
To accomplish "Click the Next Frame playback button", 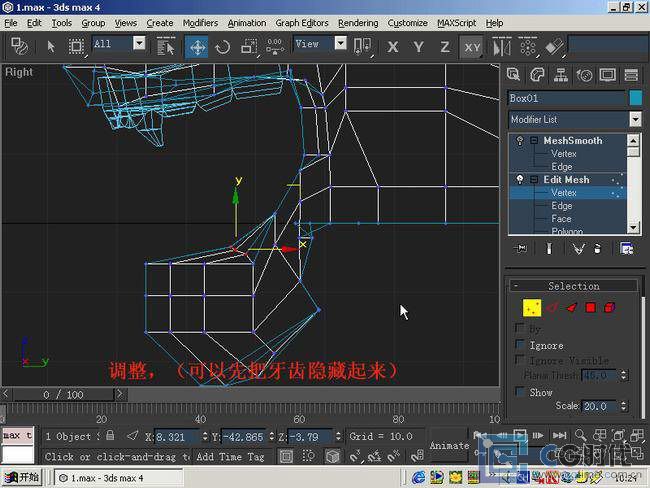I will pyautogui.click(x=538, y=435).
